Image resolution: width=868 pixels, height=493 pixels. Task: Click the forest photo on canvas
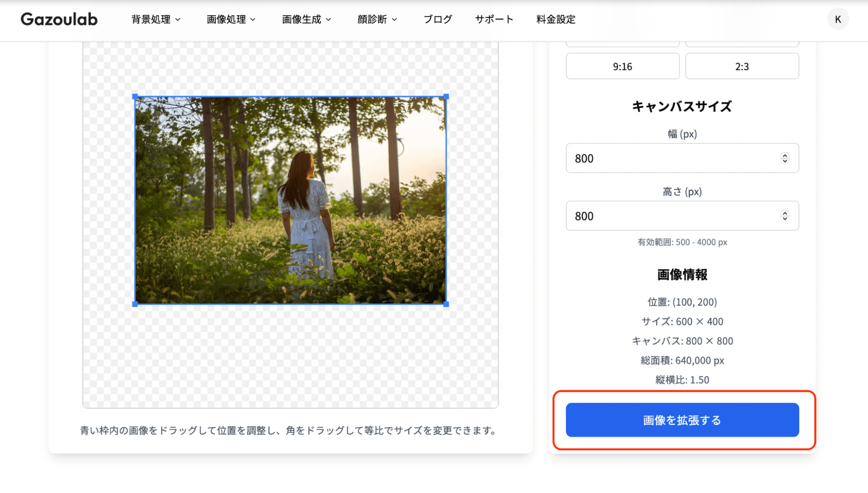pos(290,200)
